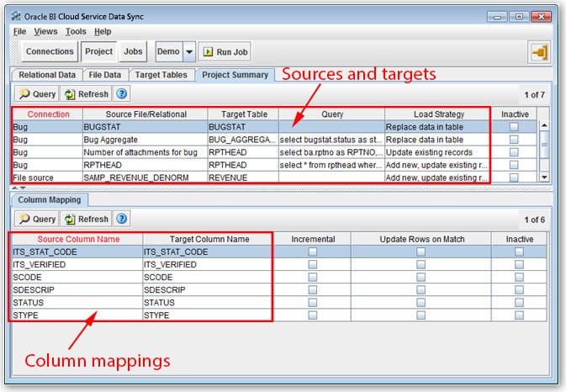Viewport: 566px width, 392px height.
Task: Select the REVENUE target table cell
Action: (x=243, y=177)
